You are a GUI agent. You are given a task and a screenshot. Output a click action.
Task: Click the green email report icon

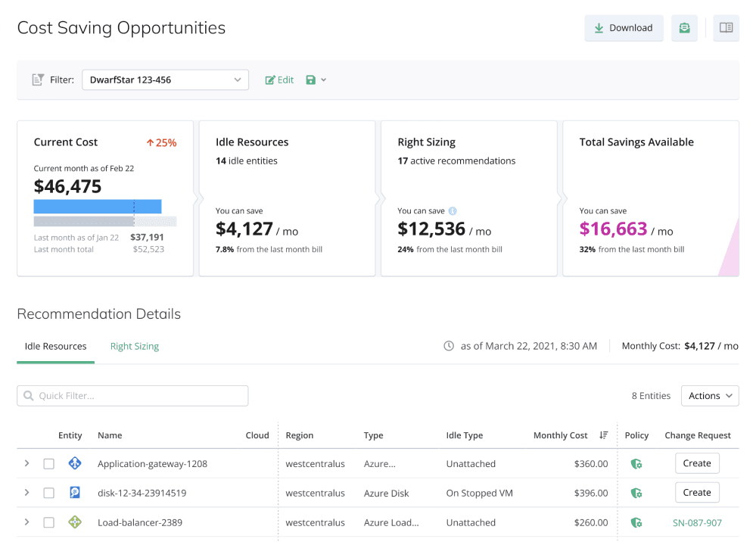tap(684, 28)
